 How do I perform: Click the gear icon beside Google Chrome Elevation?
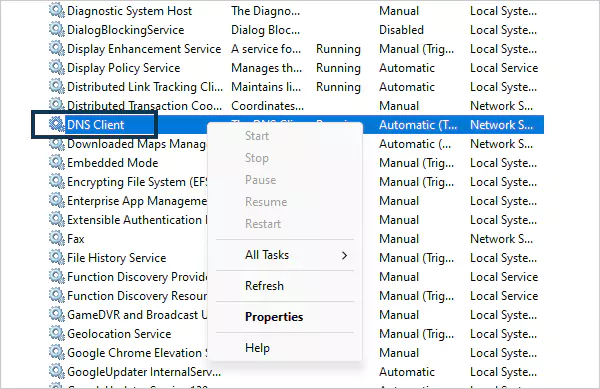click(x=57, y=353)
